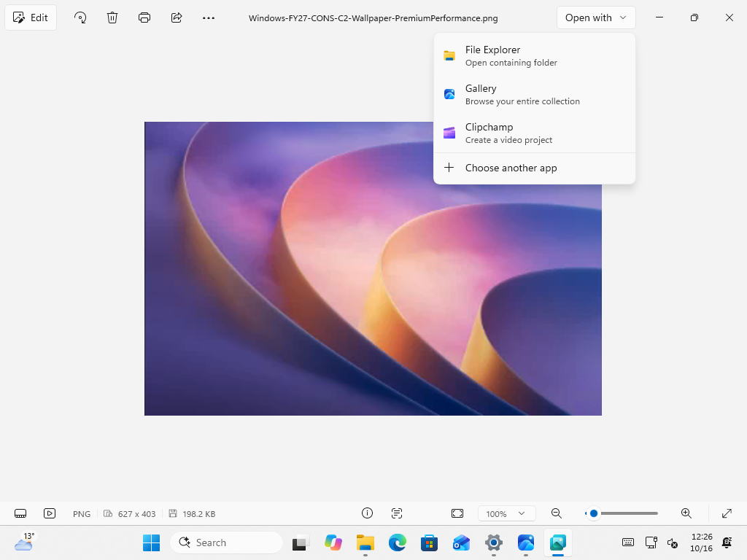Open the 100% zoom level dropdown
This screenshot has width=747, height=560.
tap(506, 513)
